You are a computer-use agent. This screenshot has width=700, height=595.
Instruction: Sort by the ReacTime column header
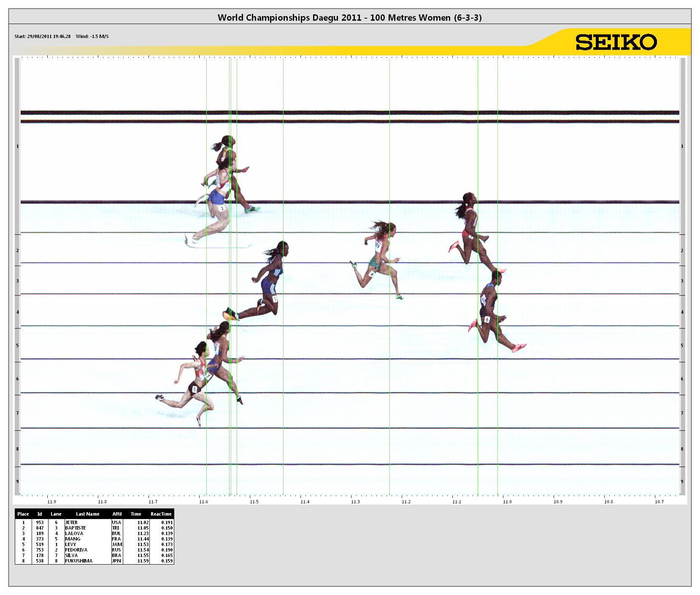[161, 514]
